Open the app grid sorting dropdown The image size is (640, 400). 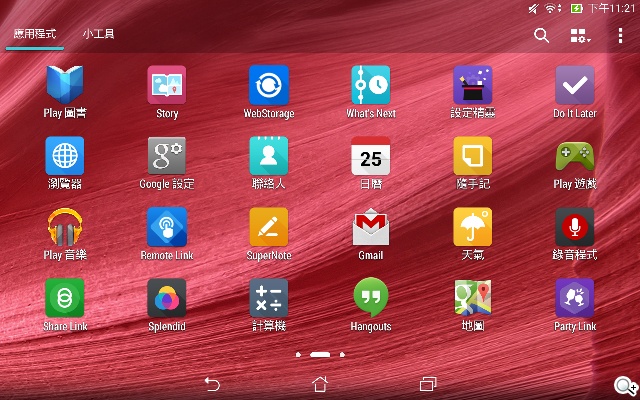click(580, 36)
